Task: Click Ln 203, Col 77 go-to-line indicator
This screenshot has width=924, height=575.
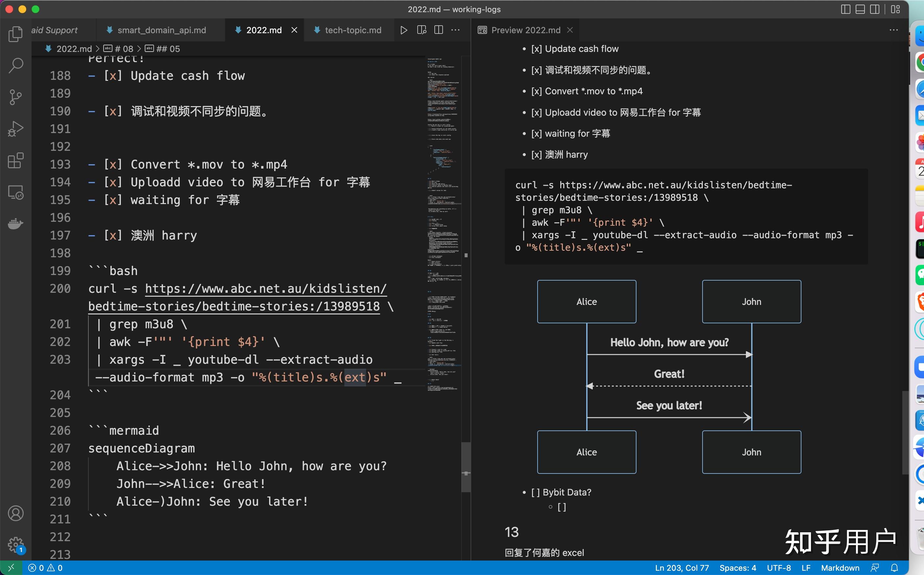Action: (682, 568)
